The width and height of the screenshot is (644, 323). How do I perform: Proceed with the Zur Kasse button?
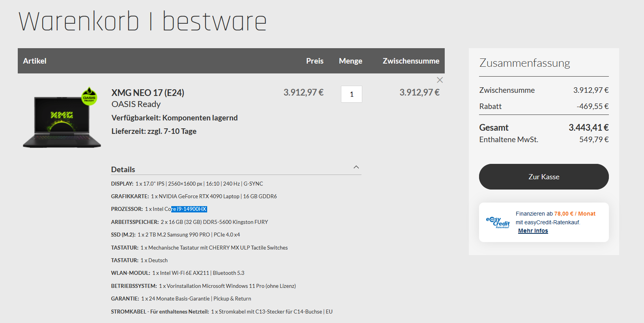pyautogui.click(x=544, y=177)
